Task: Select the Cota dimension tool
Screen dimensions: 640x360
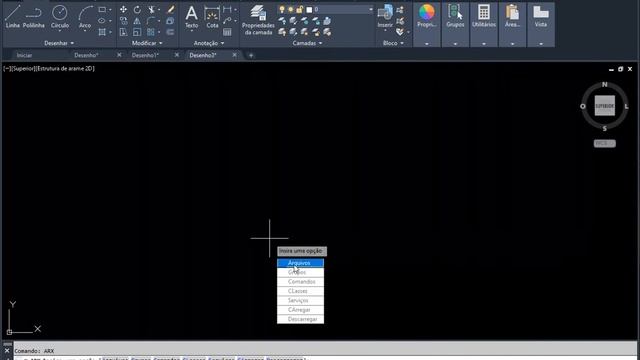Action: [x=212, y=17]
